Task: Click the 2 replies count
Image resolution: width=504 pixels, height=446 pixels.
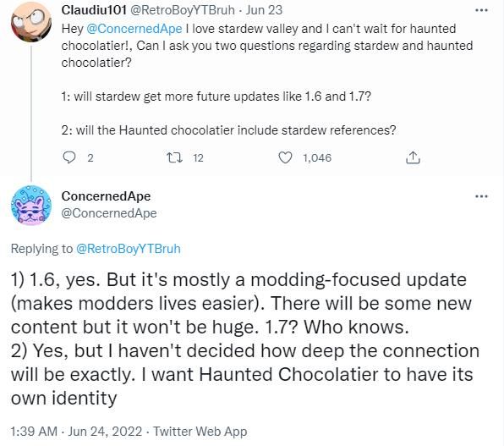Action: click(x=90, y=157)
